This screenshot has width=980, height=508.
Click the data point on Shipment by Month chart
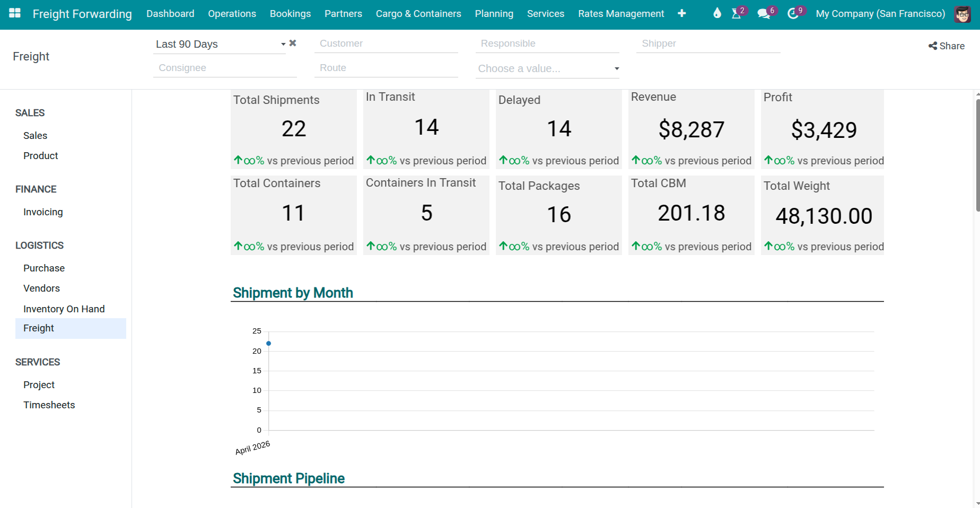pyautogui.click(x=268, y=343)
